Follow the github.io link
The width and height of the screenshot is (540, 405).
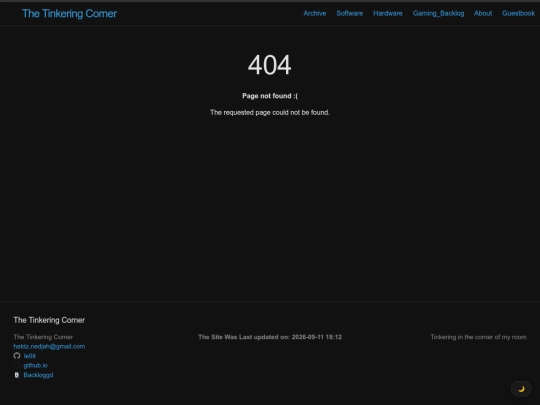[x=35, y=365]
